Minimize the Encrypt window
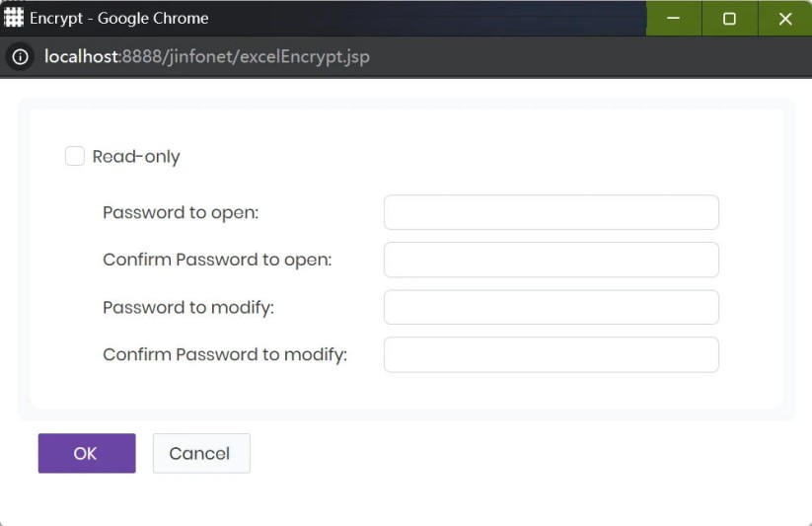The height and width of the screenshot is (526, 812). click(x=673, y=18)
